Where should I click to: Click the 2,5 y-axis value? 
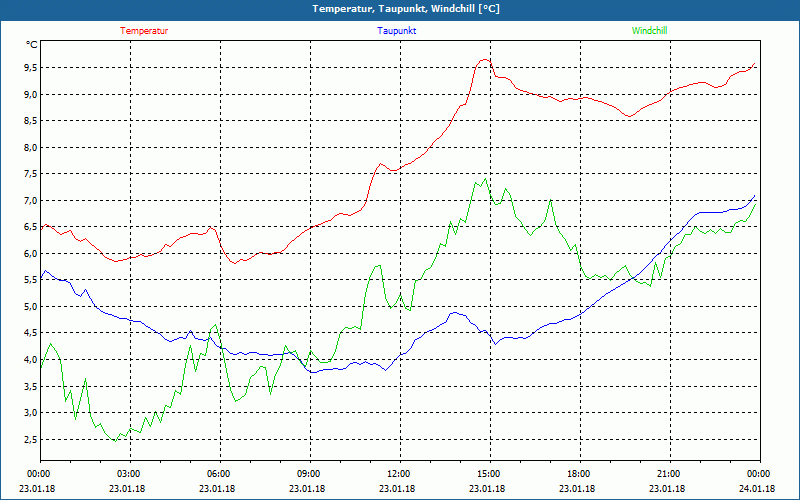[x=31, y=439]
